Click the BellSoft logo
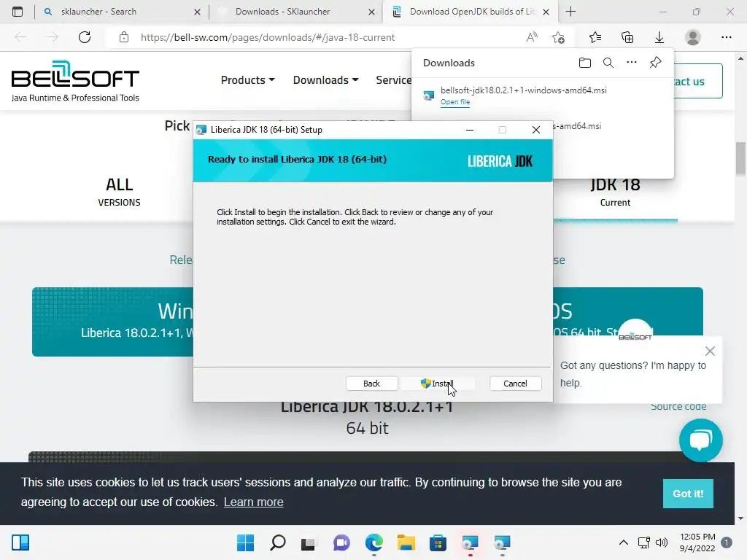The height and width of the screenshot is (560, 747). pos(75,81)
